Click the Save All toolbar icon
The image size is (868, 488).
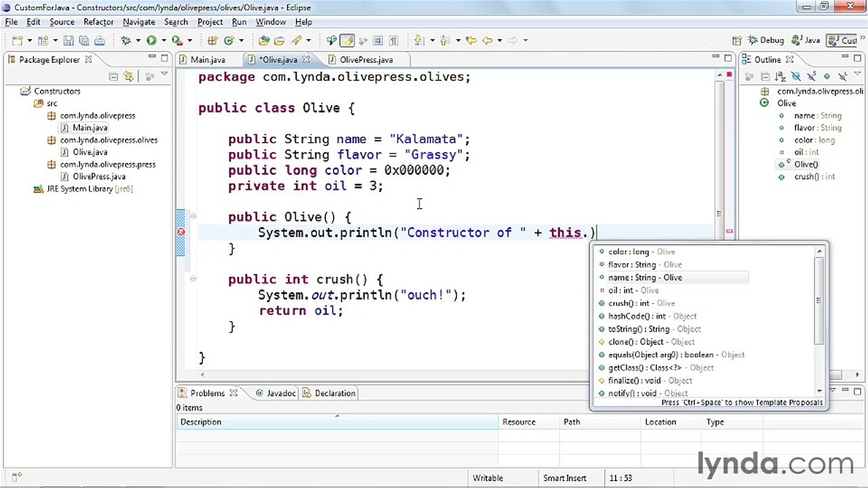pos(83,41)
